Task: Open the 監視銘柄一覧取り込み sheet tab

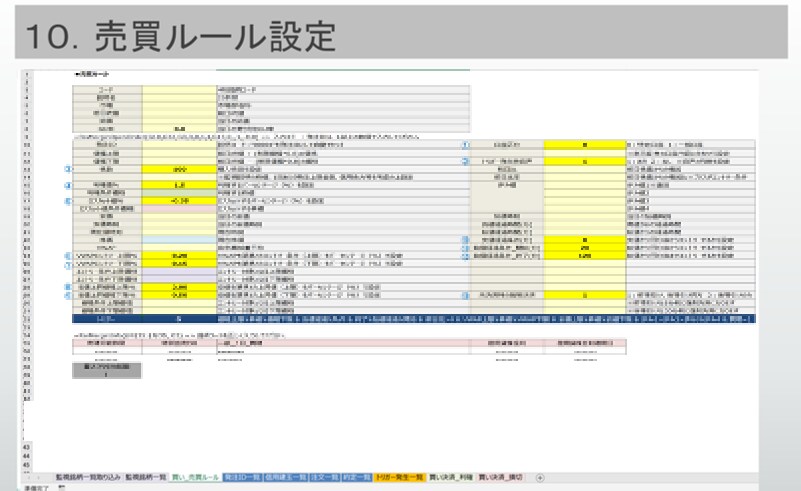Action: [x=87, y=477]
